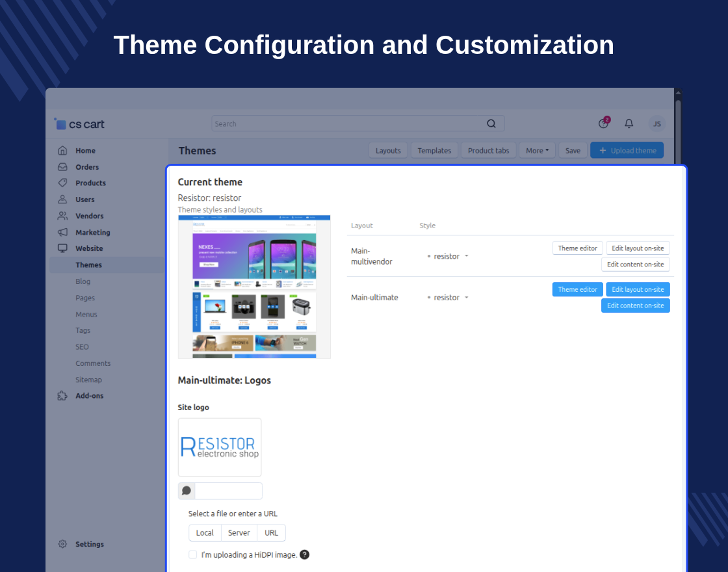Choose Server file option
This screenshot has height=572, width=728.
239,532
